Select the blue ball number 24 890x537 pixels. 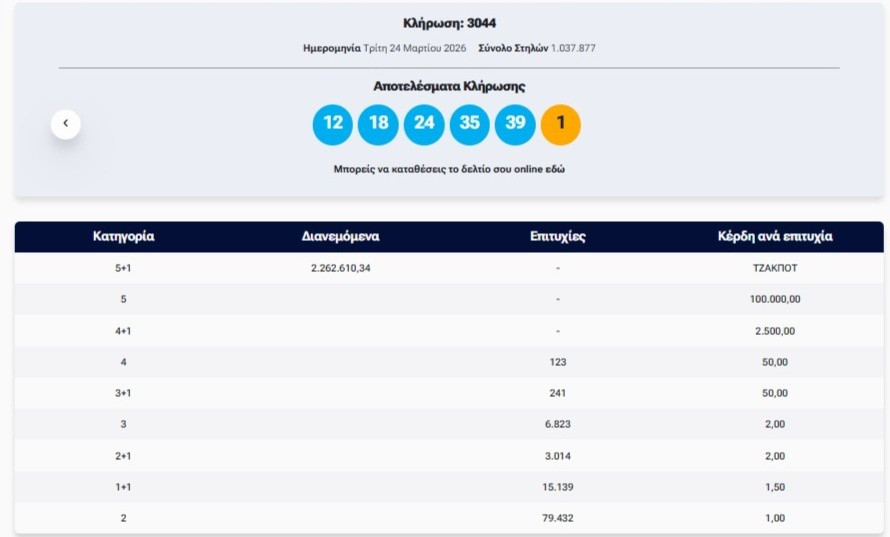424,124
